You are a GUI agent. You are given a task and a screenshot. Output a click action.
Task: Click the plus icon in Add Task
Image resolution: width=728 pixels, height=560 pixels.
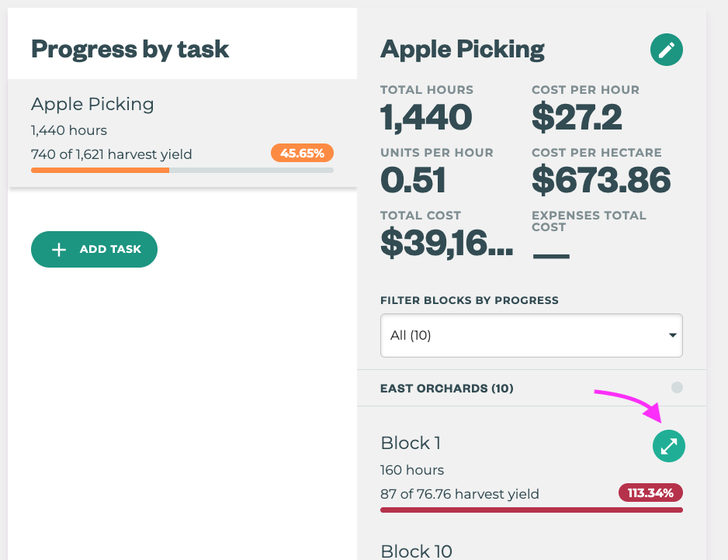[58, 250]
